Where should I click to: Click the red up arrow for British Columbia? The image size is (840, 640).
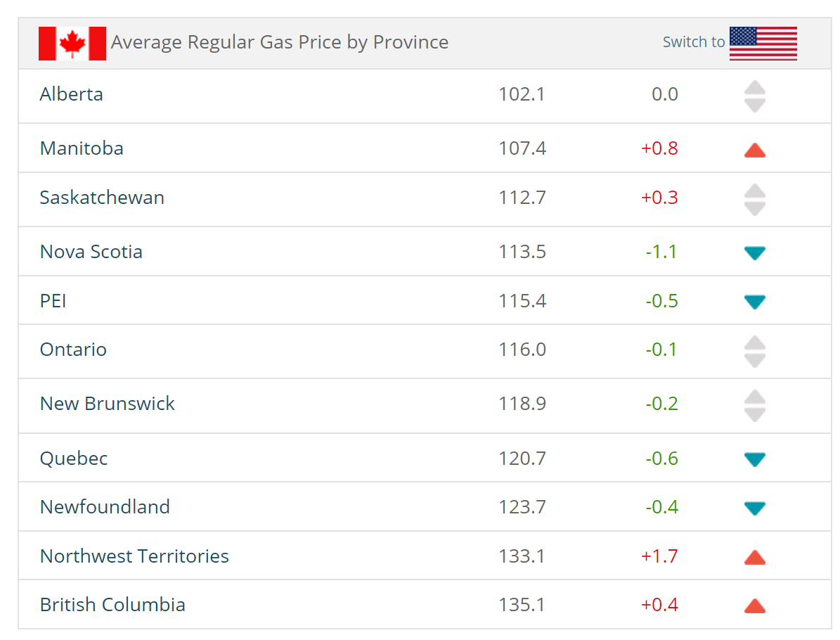click(754, 605)
